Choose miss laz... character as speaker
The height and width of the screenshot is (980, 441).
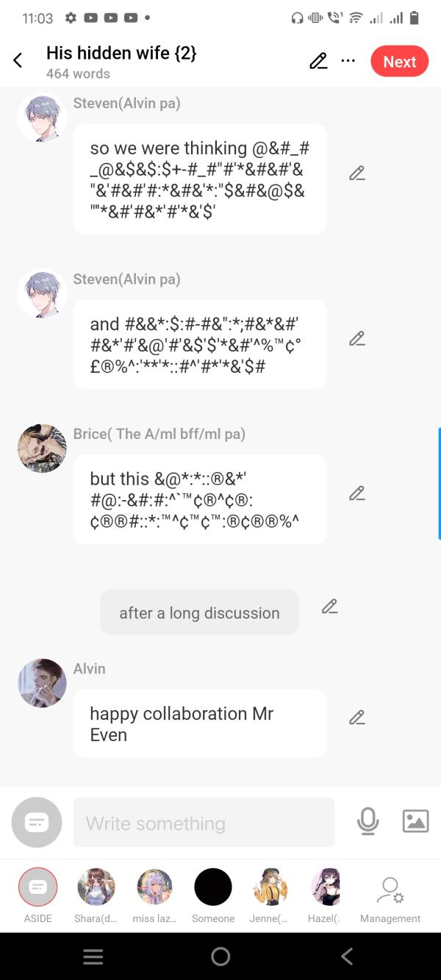pyautogui.click(x=154, y=895)
